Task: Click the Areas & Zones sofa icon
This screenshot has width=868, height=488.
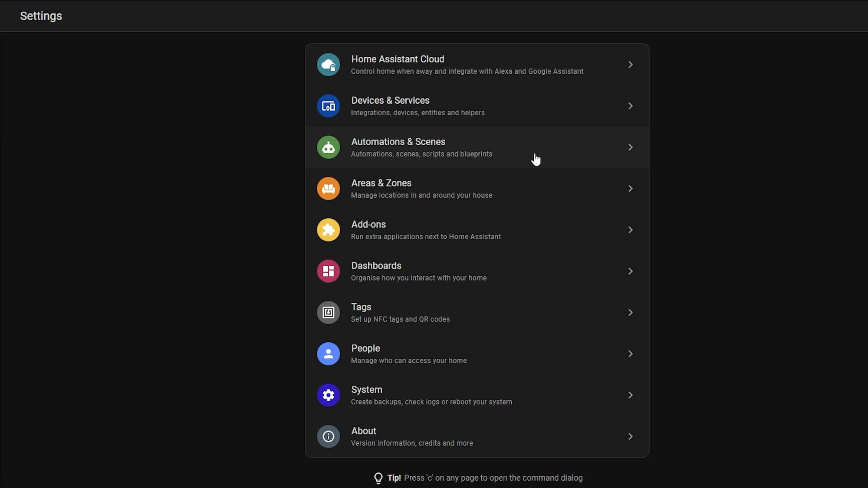Action: coord(328,189)
